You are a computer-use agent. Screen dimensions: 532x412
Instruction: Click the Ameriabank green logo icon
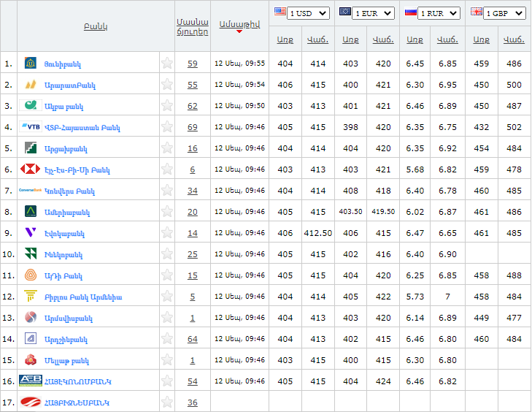tap(31, 212)
